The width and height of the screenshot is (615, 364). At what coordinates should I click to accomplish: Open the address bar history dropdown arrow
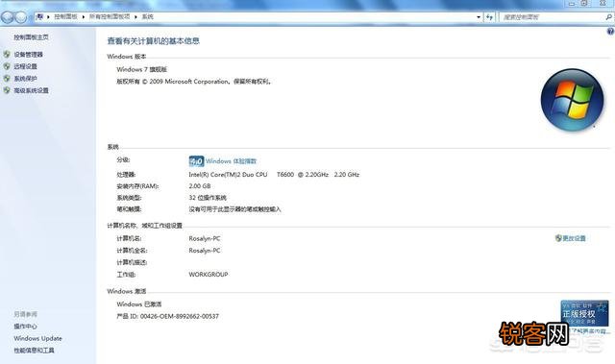479,17
